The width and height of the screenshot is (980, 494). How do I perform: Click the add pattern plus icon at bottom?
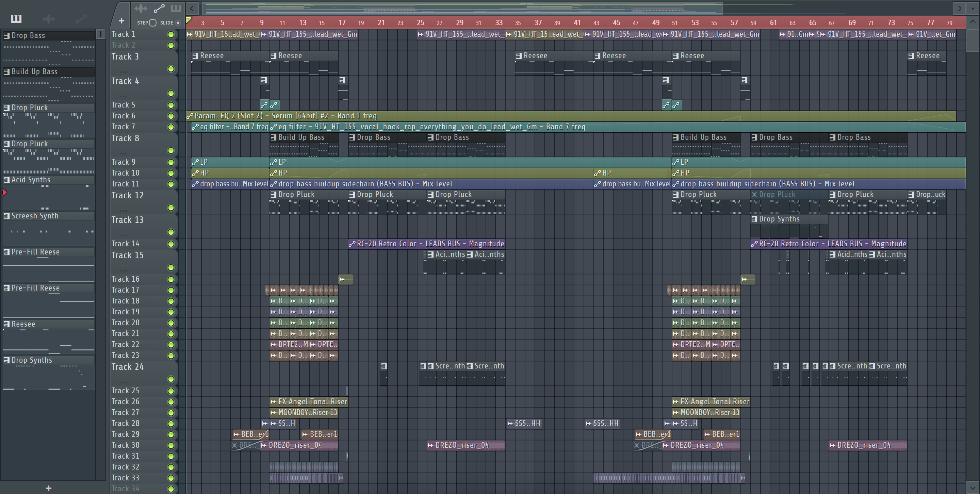[x=48, y=488]
